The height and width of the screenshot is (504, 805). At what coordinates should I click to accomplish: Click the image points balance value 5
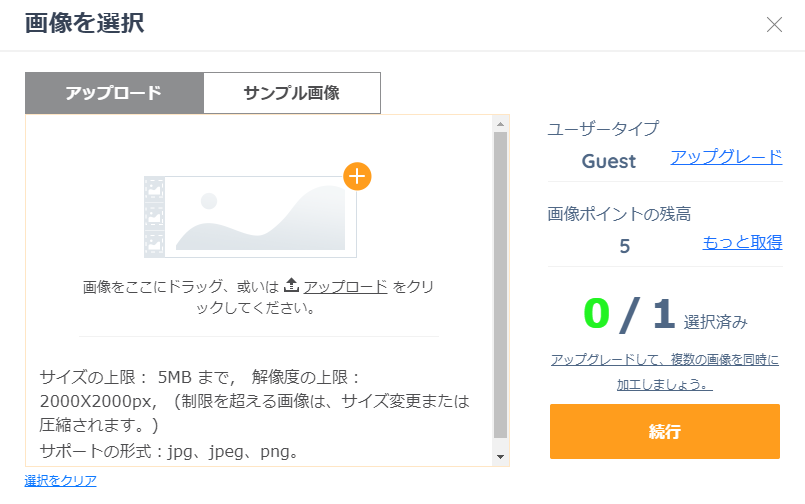[x=625, y=246]
